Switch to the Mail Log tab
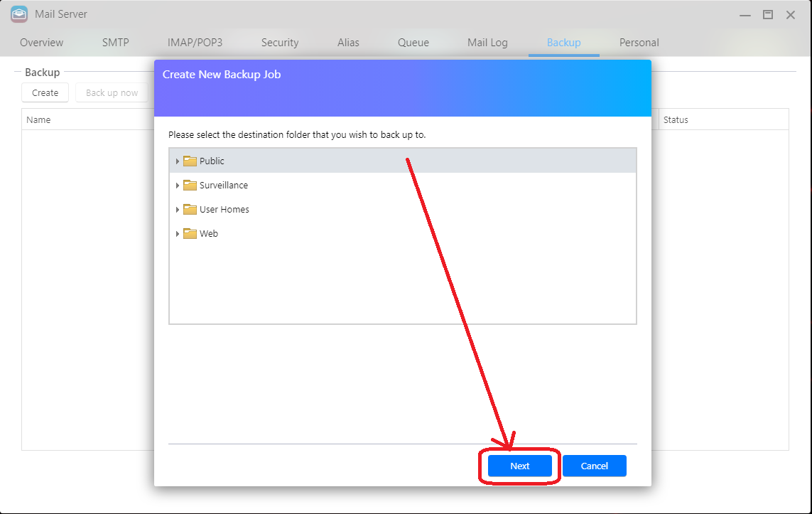This screenshot has width=812, height=514. 487,43
